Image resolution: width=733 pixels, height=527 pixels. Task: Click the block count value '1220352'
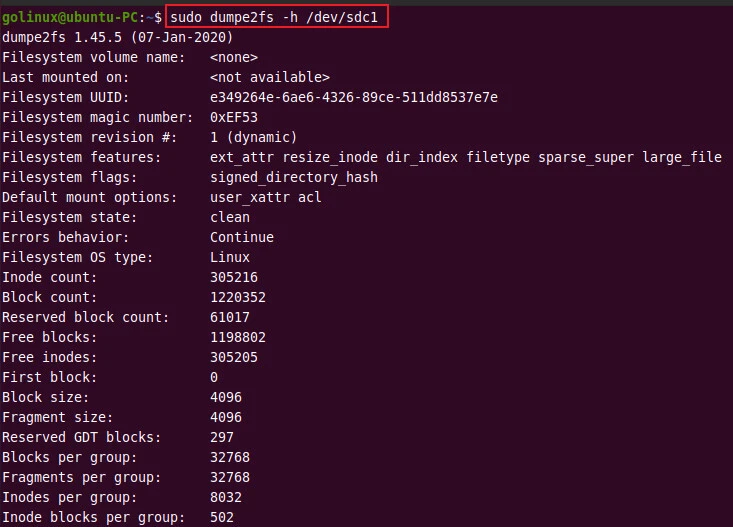[x=238, y=297]
